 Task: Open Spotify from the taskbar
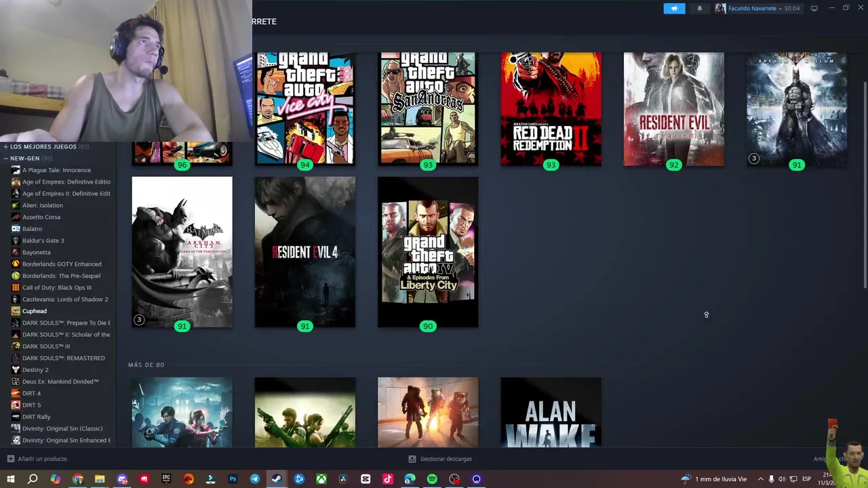click(x=432, y=479)
